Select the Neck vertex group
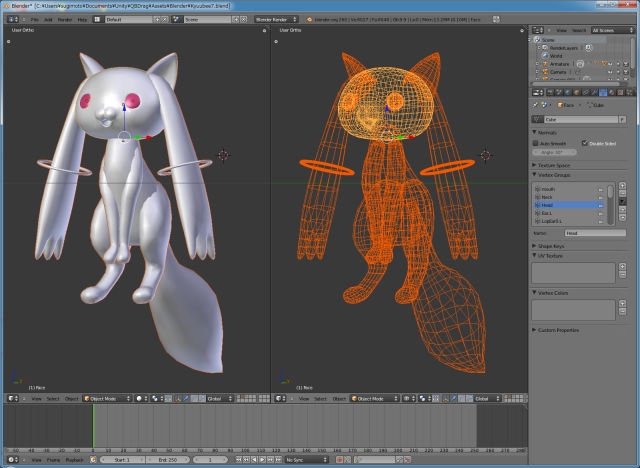This screenshot has width=640, height=468. tap(569, 197)
